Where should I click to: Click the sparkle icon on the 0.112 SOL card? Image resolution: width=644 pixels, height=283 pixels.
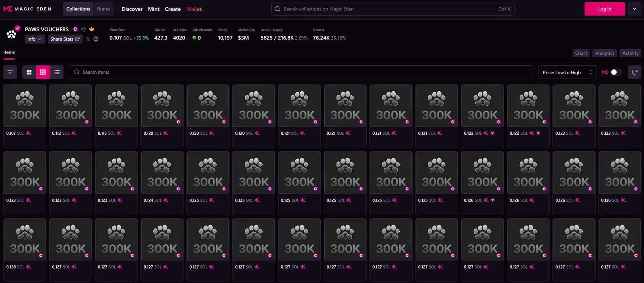click(x=74, y=133)
